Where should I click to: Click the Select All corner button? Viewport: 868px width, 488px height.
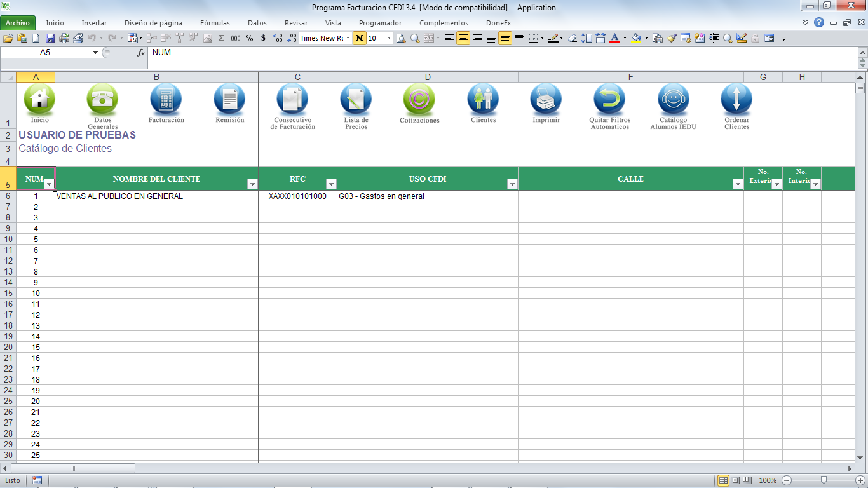pyautogui.click(x=8, y=77)
